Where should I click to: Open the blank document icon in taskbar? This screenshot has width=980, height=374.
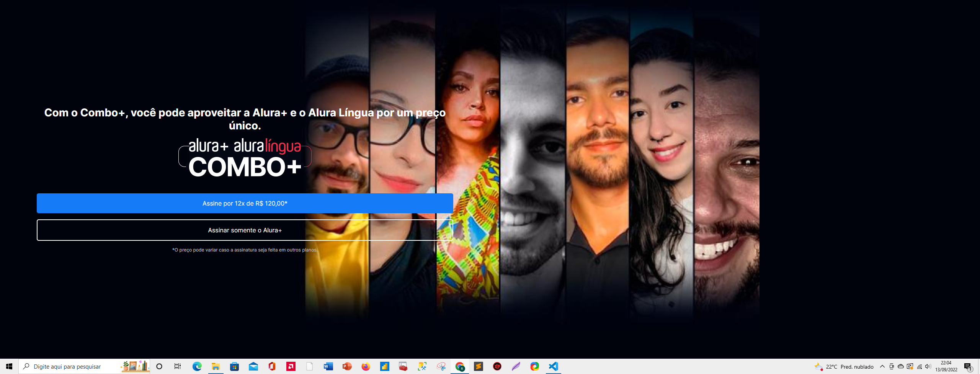click(309, 366)
